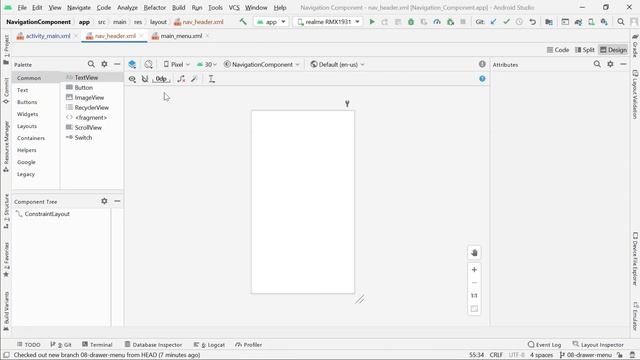Open layout editor help question icon

click(x=482, y=79)
